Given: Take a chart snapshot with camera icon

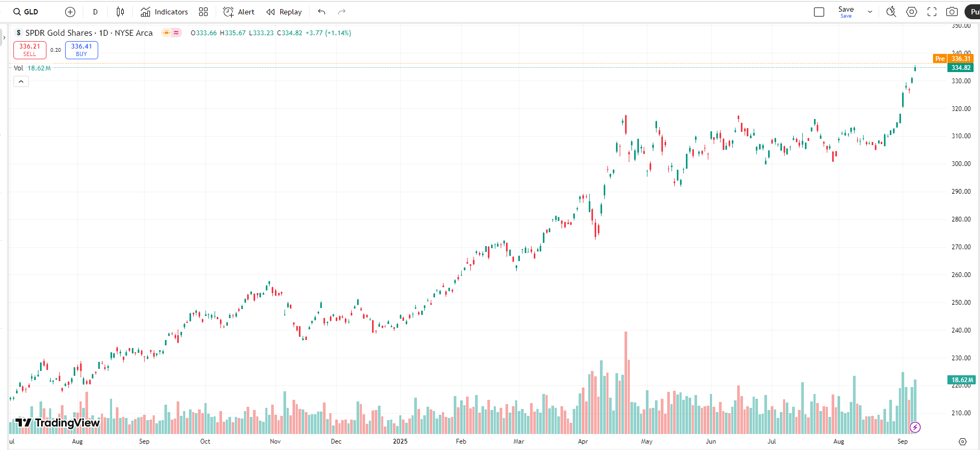Looking at the screenshot, I should [952, 12].
